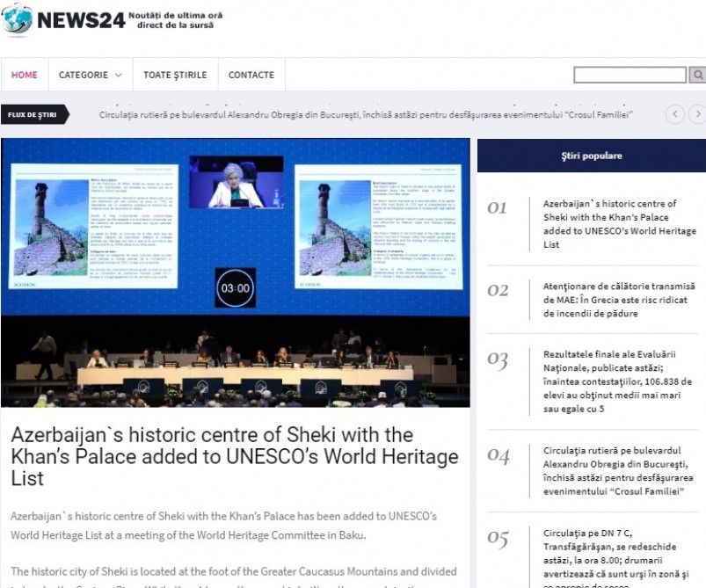The image size is (706, 588).
Task: Open the CONTACTE page
Action: tap(251, 75)
